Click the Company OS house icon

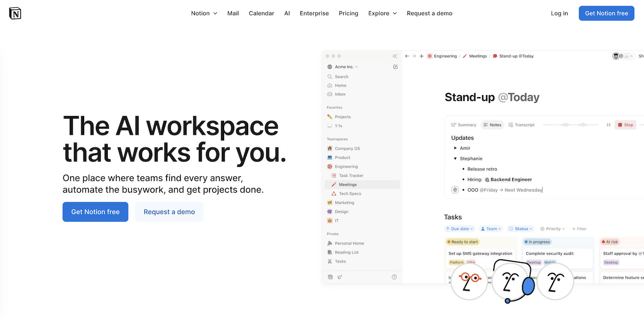(x=330, y=149)
